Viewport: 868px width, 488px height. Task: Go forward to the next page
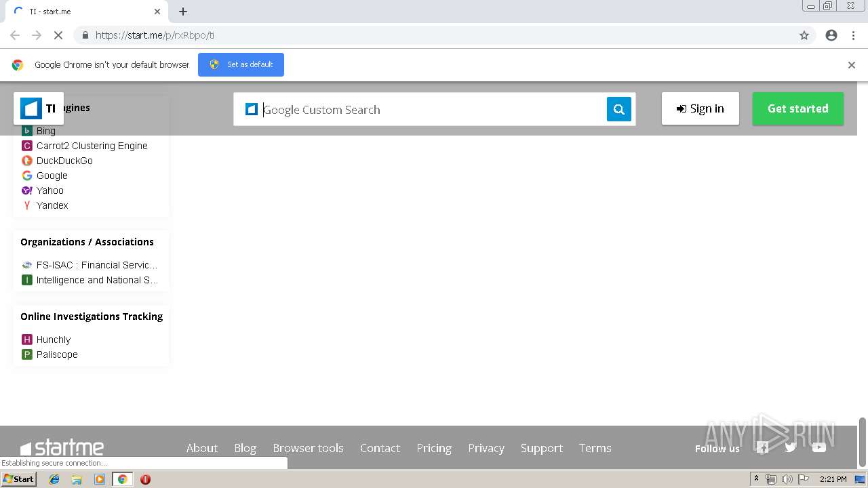[x=37, y=35]
